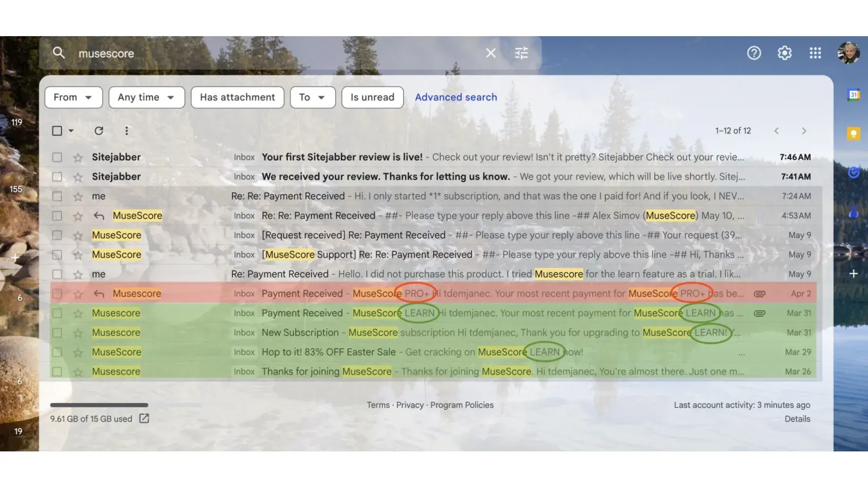Expand the select-all dropdown arrow
The height and width of the screenshot is (488, 868).
click(x=71, y=131)
